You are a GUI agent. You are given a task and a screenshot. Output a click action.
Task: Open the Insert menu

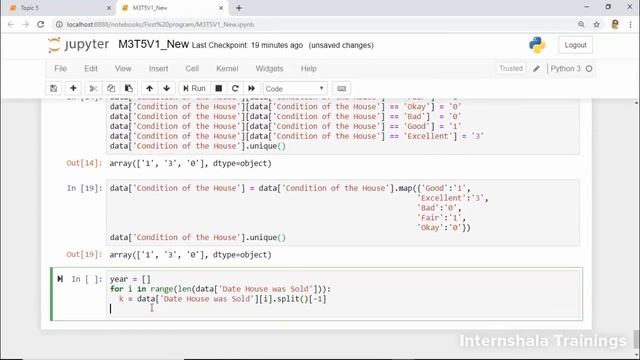click(x=158, y=69)
